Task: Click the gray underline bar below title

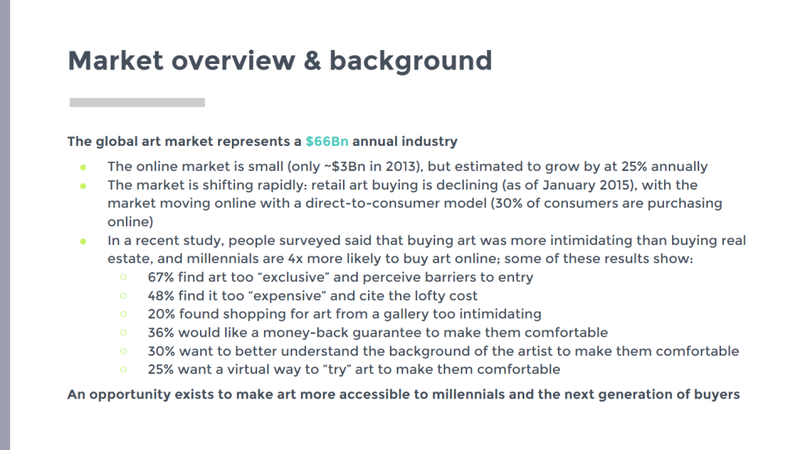Action: [x=137, y=103]
